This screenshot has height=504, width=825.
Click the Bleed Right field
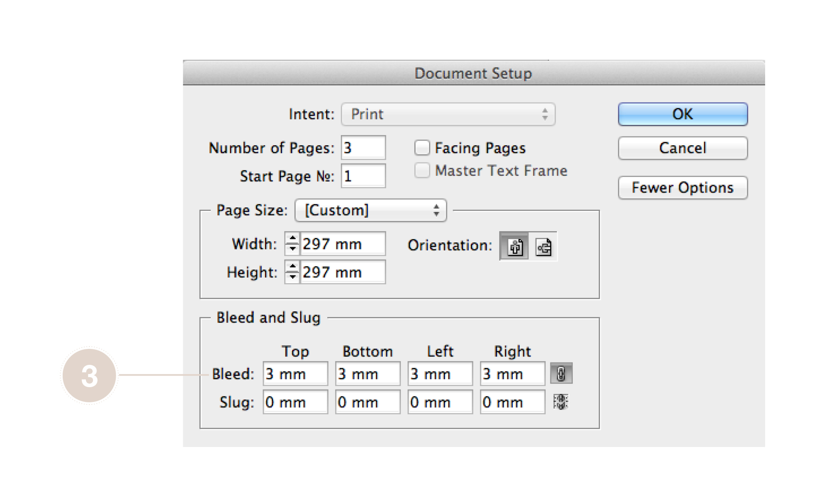(512, 374)
